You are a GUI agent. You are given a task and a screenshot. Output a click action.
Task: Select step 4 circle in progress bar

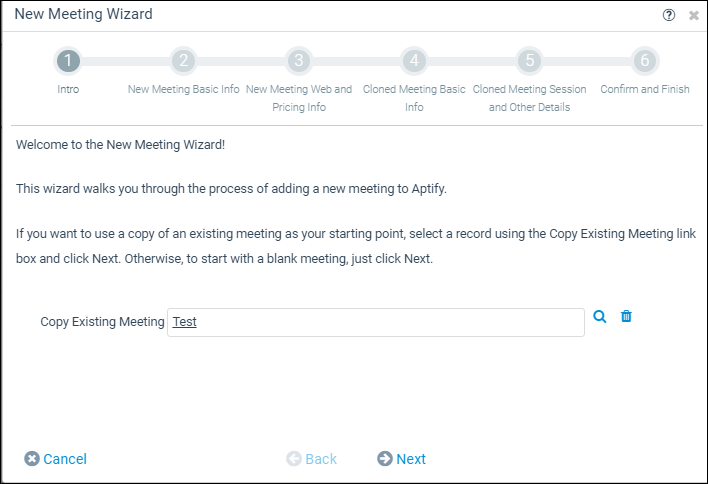[414, 60]
